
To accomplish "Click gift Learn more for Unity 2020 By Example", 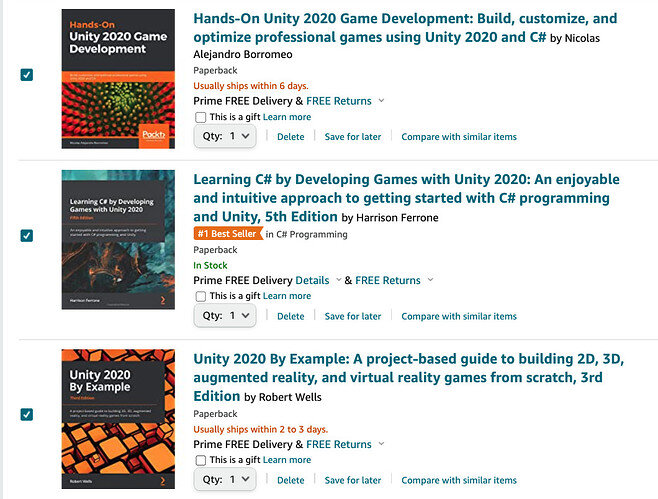I will (x=287, y=460).
